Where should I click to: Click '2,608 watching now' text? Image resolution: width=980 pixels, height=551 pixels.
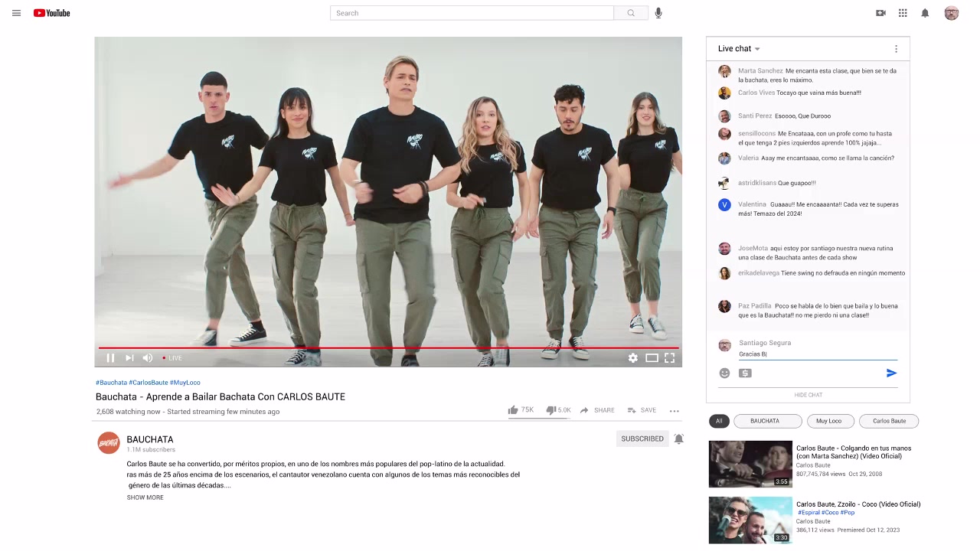click(x=129, y=412)
